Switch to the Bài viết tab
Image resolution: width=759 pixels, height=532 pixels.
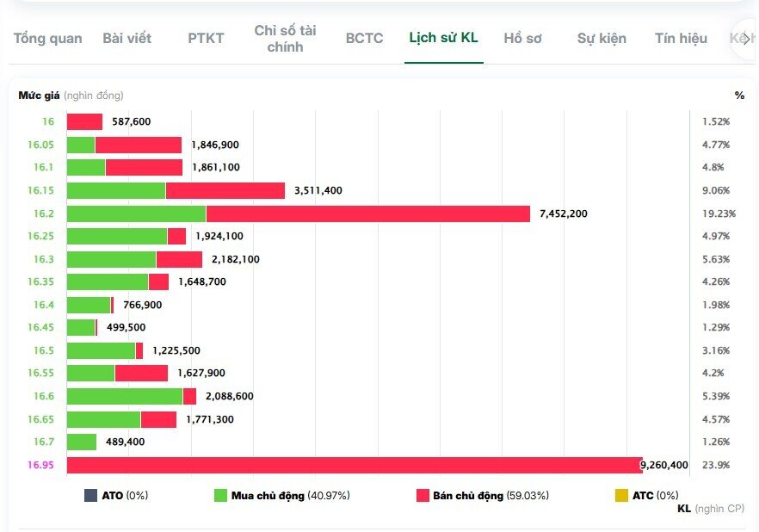tap(126, 38)
